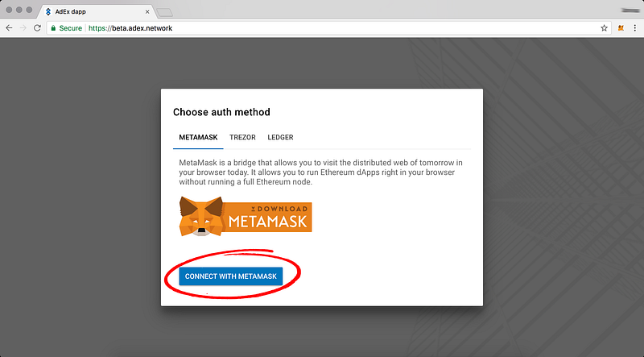Open Chrome three-dot menu

(x=635, y=28)
